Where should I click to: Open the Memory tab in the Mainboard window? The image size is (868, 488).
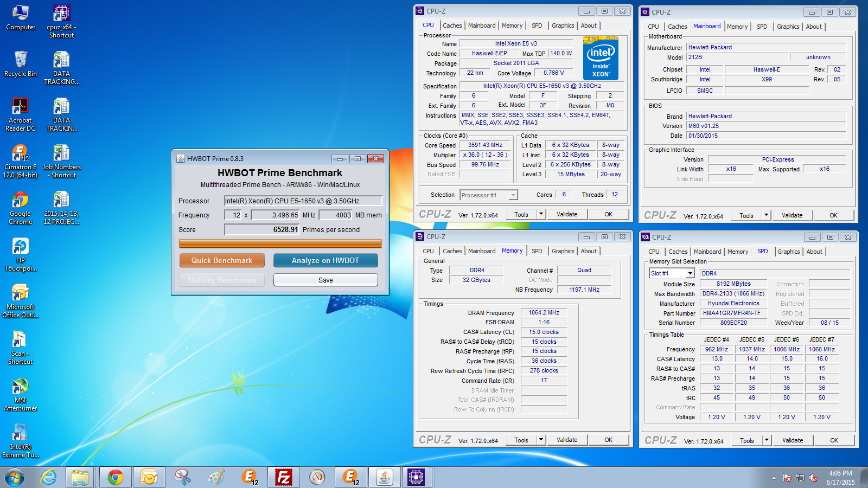point(737,27)
